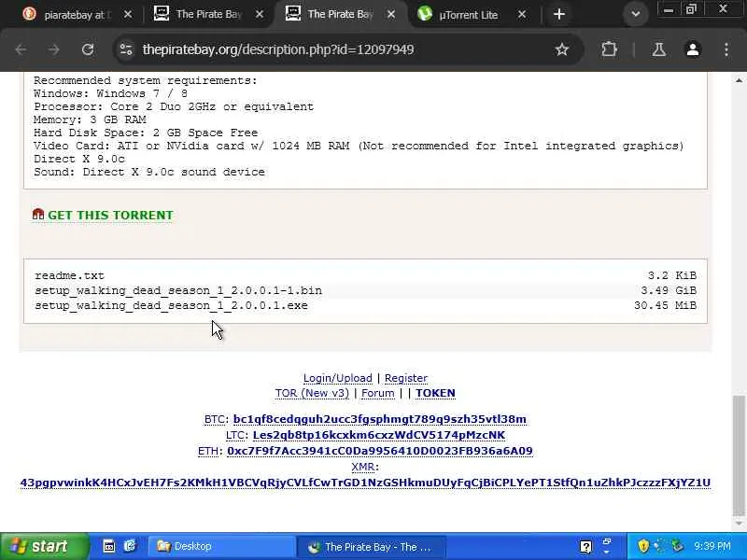Image resolution: width=747 pixels, height=560 pixels.
Task: Close the piaratebay tab
Action: [x=128, y=15]
